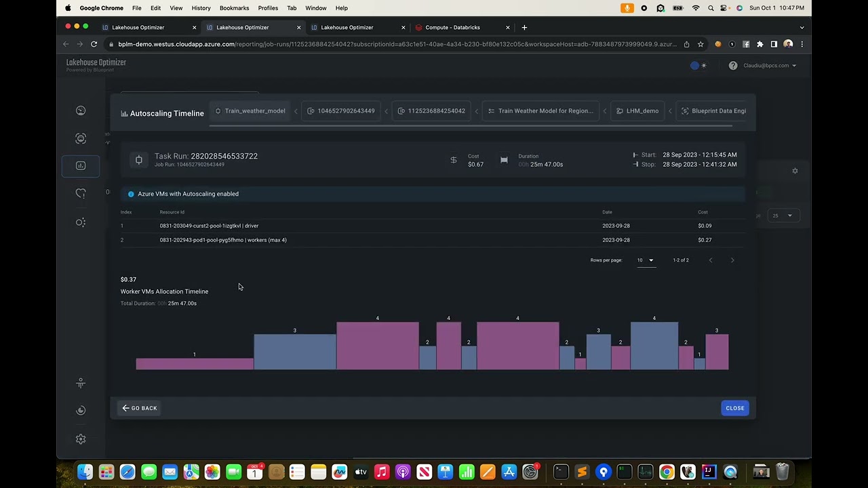This screenshot has width=868, height=488.
Task: Select the Train_weather_model breadcrumb
Action: pos(250,111)
